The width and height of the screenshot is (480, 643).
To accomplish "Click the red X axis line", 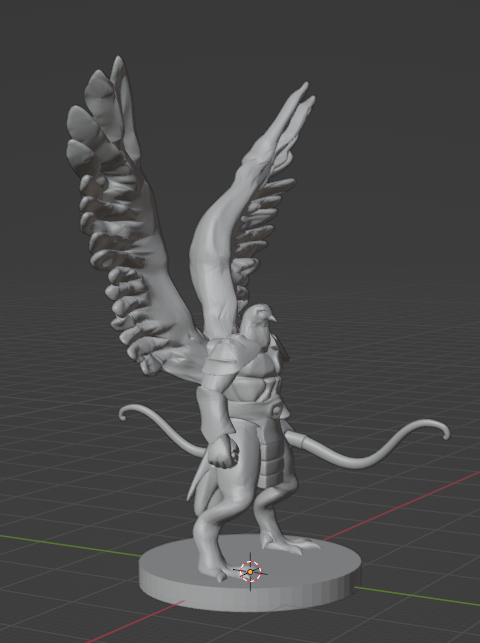I will (x=402, y=505).
